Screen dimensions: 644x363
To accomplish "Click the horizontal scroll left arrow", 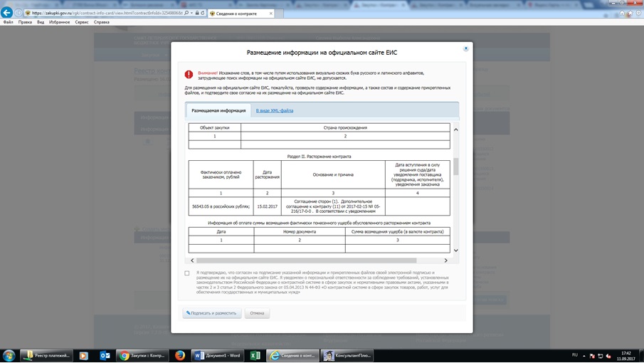I will pos(192,261).
